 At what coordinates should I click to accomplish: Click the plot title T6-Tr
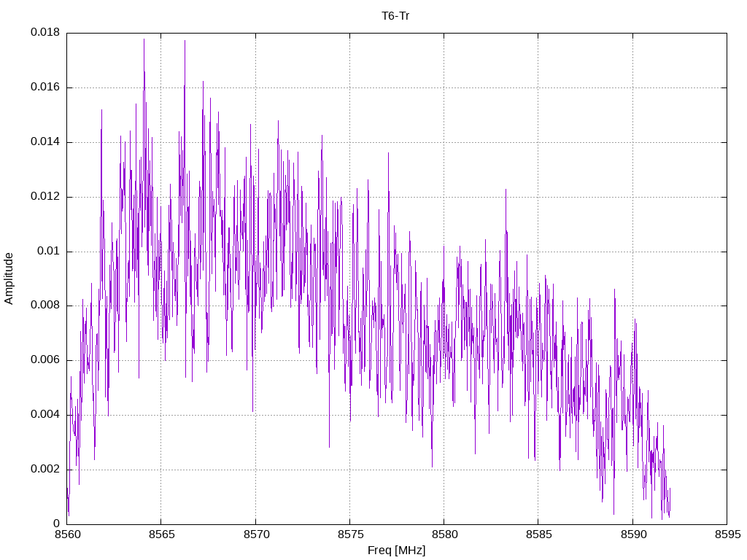[x=395, y=16]
